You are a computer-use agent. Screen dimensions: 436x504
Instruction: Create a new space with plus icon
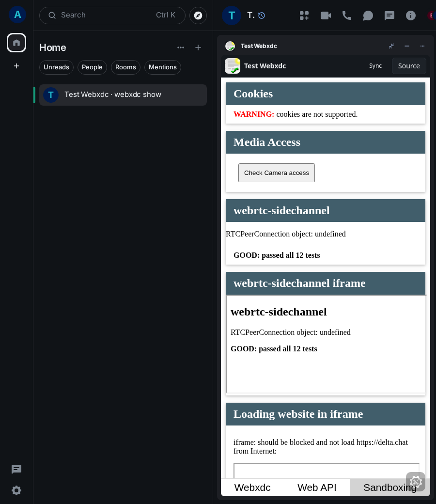pyautogui.click(x=16, y=66)
